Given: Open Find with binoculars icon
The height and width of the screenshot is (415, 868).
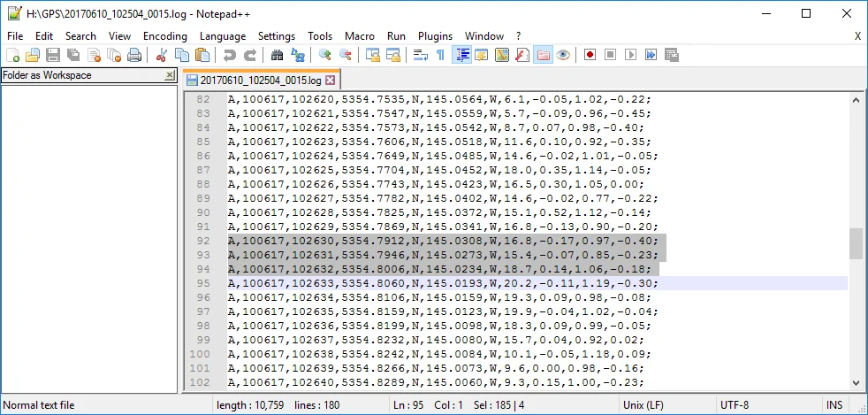Looking at the screenshot, I should 277,55.
